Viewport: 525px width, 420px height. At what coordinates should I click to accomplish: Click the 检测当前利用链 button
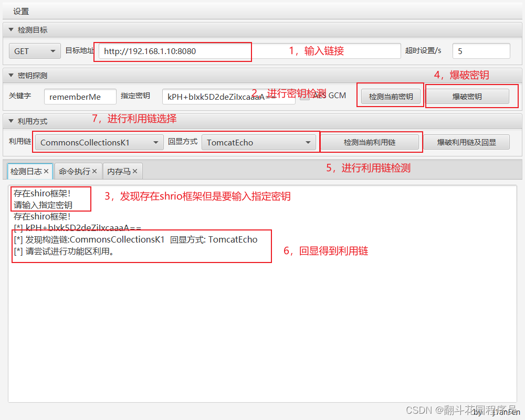point(371,142)
